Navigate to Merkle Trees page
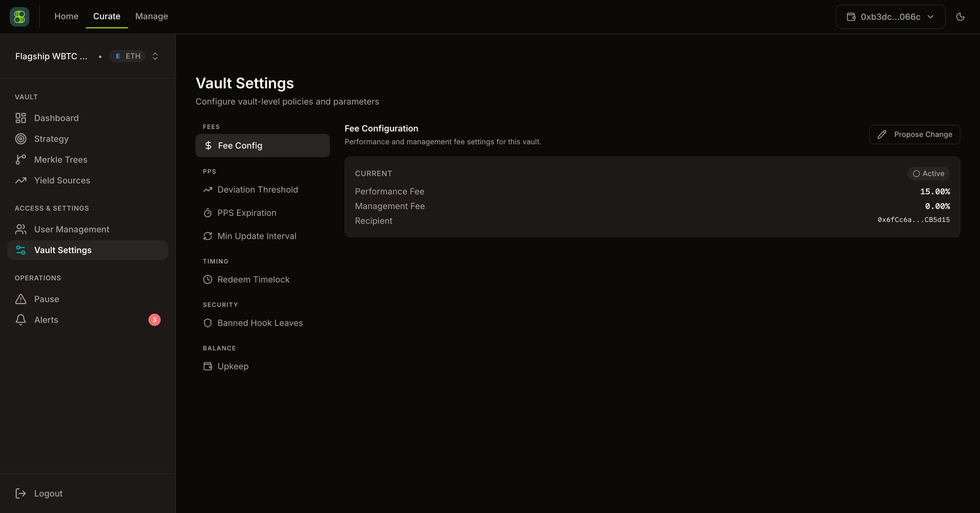This screenshot has height=513, width=980. [x=88, y=159]
